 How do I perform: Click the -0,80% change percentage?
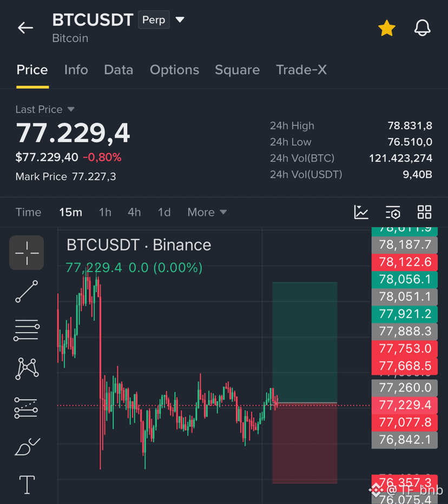[x=102, y=157]
